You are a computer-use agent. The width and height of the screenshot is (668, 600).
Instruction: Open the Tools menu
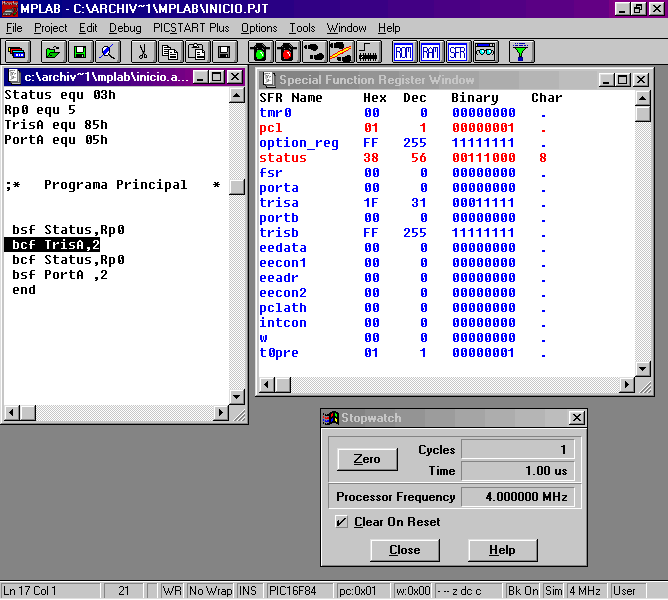(302, 28)
